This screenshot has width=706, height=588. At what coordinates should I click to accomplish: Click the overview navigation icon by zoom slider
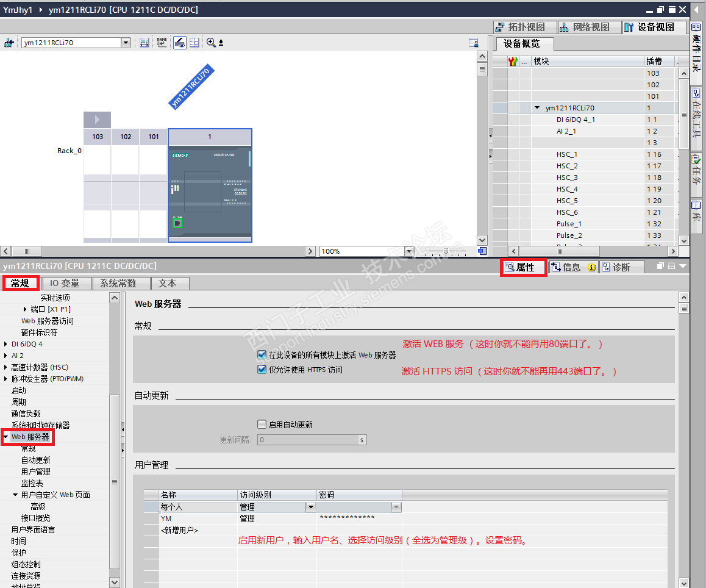tap(482, 251)
